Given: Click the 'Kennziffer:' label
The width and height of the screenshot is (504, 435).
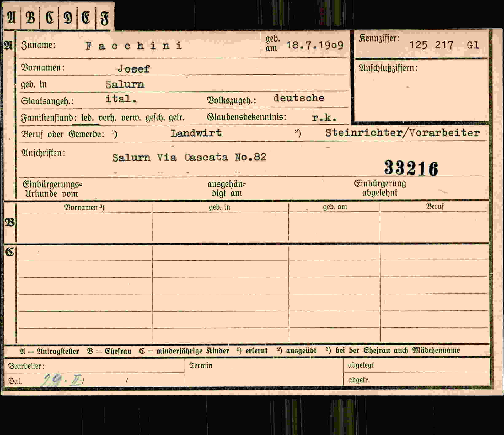Looking at the screenshot, I should click(379, 38).
